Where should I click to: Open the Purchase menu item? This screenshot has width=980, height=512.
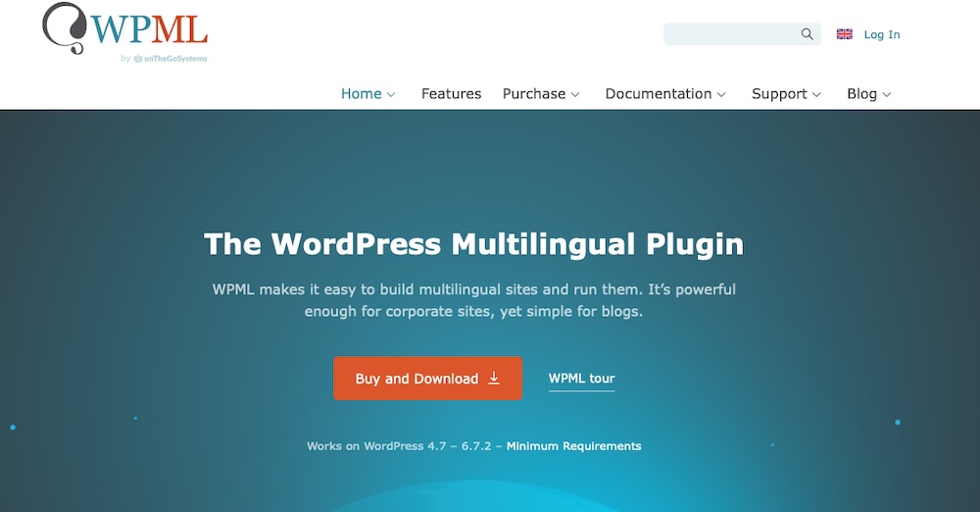(534, 94)
